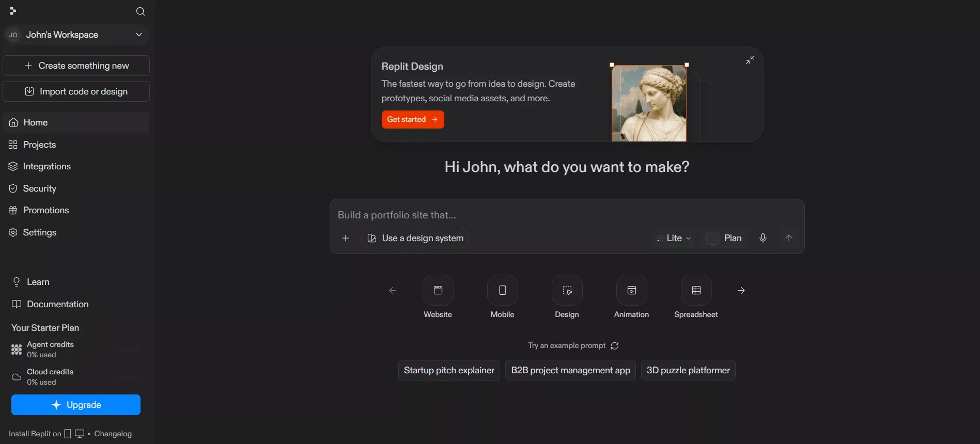Screen dimensions: 980x444
Task: Open the Lite mode dropdown
Action: (674, 238)
